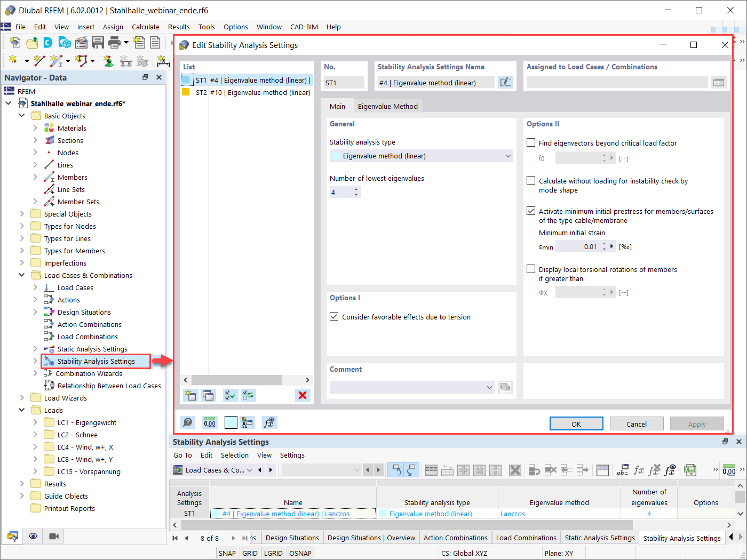Export the table to Excel
Screen dimensions: 747x560
[690, 470]
